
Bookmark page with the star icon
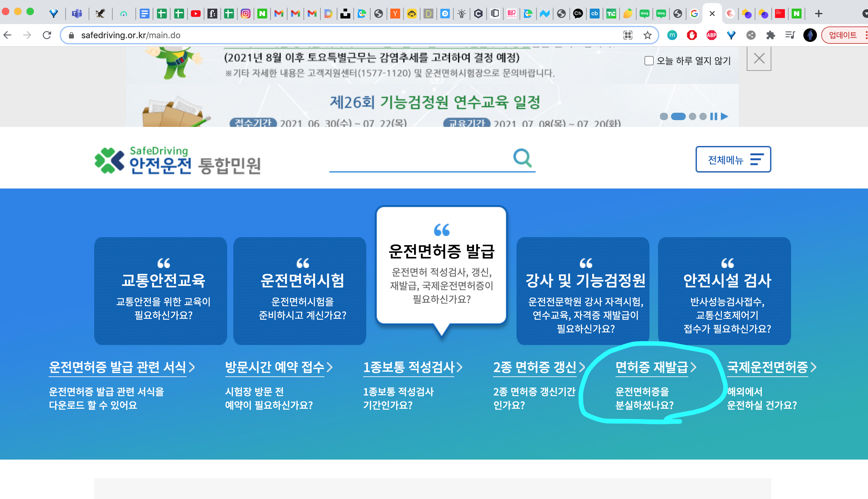647,35
